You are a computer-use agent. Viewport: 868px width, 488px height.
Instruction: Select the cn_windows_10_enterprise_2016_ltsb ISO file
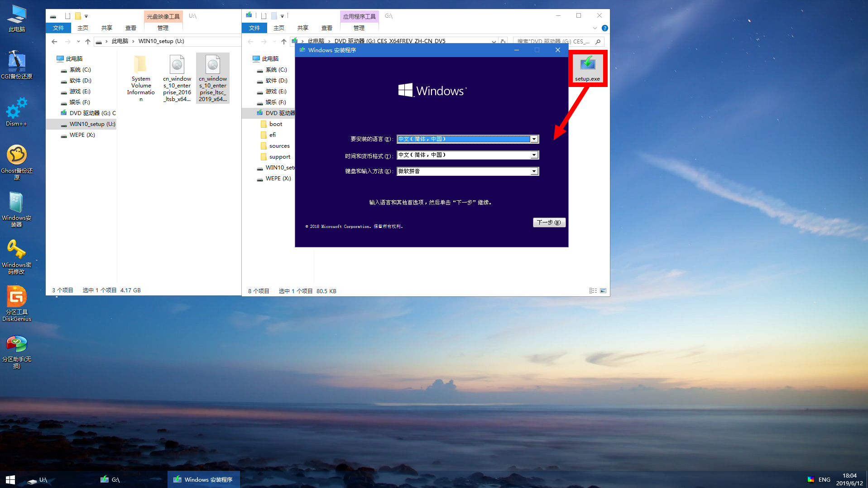click(x=177, y=78)
